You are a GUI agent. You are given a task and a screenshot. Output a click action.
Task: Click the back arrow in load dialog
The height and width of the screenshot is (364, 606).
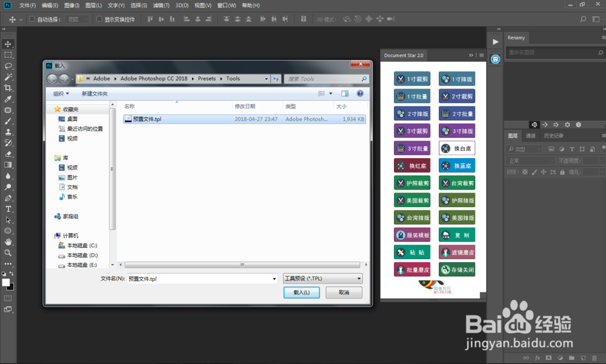(52, 79)
